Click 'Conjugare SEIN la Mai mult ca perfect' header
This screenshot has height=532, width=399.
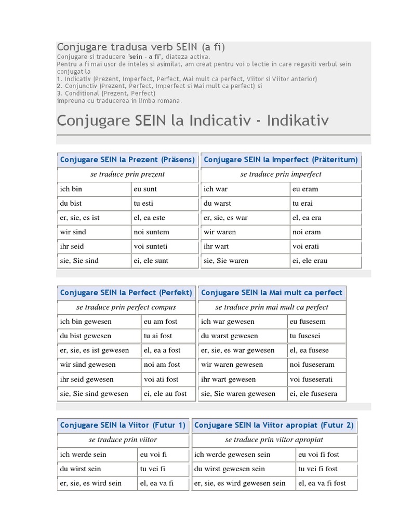272,292
